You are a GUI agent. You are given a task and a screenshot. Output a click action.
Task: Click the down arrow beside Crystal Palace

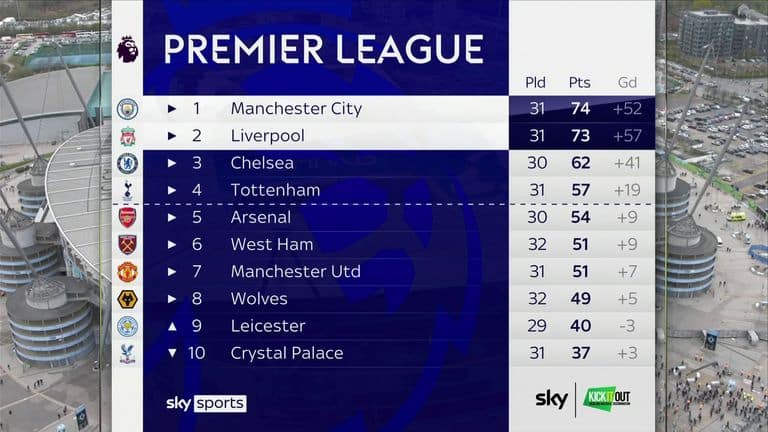click(172, 353)
